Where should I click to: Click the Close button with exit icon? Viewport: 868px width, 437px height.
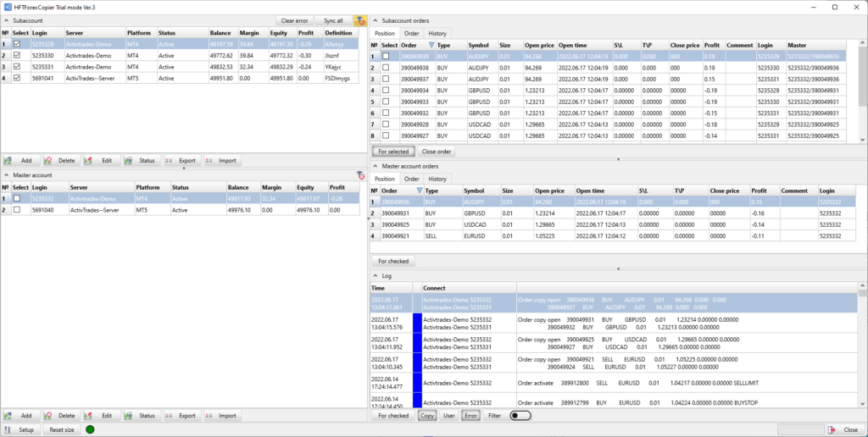point(845,429)
